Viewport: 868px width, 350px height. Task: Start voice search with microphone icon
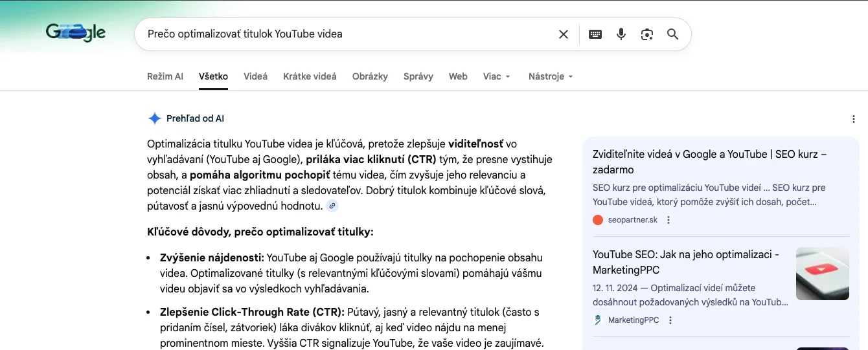click(x=621, y=34)
